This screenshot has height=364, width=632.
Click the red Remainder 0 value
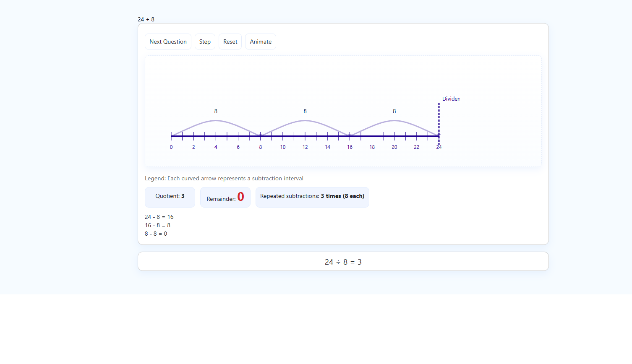(x=240, y=197)
